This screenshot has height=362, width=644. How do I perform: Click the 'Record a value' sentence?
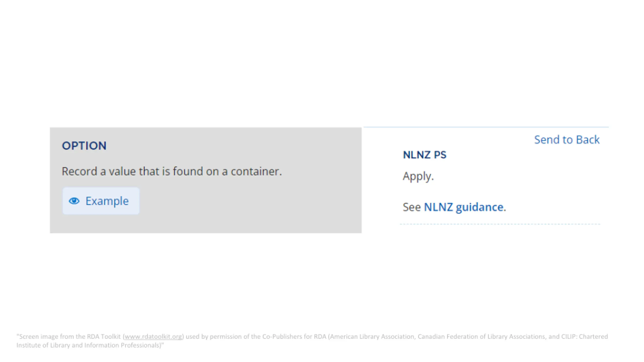[172, 171]
